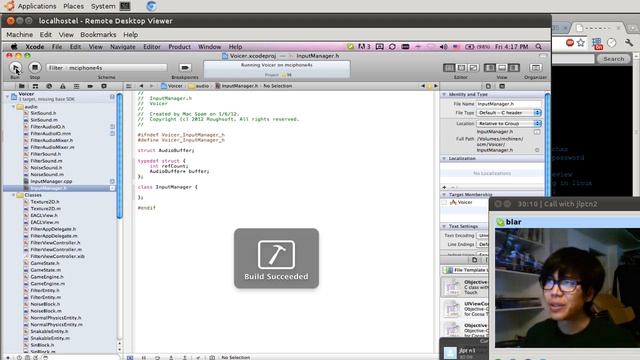Check Voicer target membership checkbox
Screen dimensions: 640x360
tap(444, 202)
